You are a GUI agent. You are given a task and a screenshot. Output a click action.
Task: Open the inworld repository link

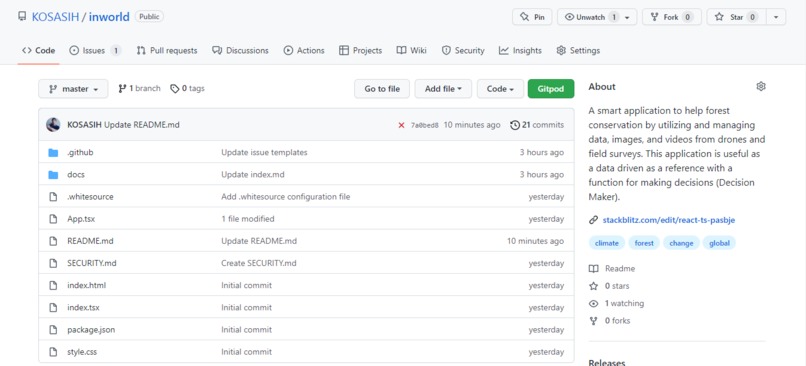109,16
